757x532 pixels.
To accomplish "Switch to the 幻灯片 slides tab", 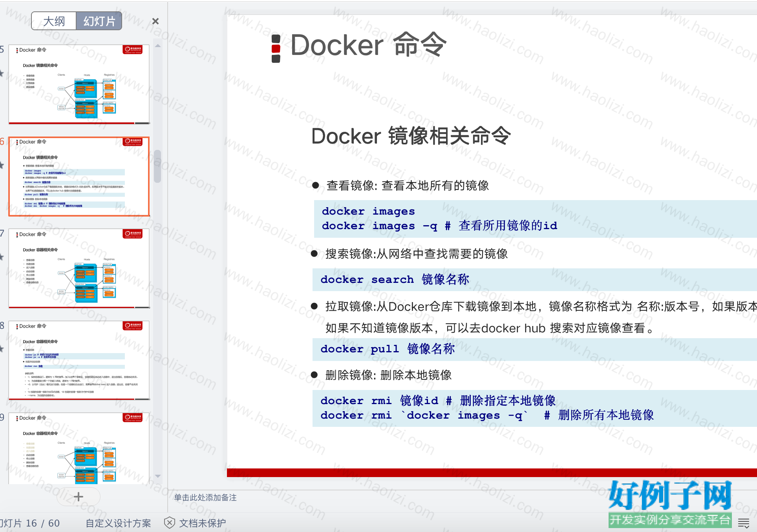I will pyautogui.click(x=99, y=21).
